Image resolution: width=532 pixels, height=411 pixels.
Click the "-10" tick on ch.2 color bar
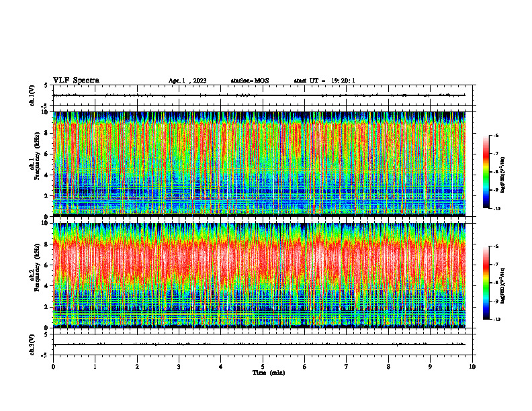(496, 320)
